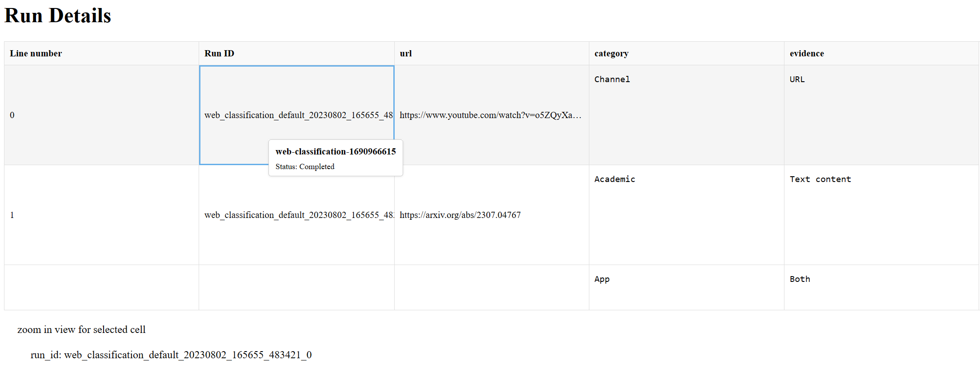
Task: Click the arxiv.org/abs/2307.04767 URL cell
Action: 492,215
